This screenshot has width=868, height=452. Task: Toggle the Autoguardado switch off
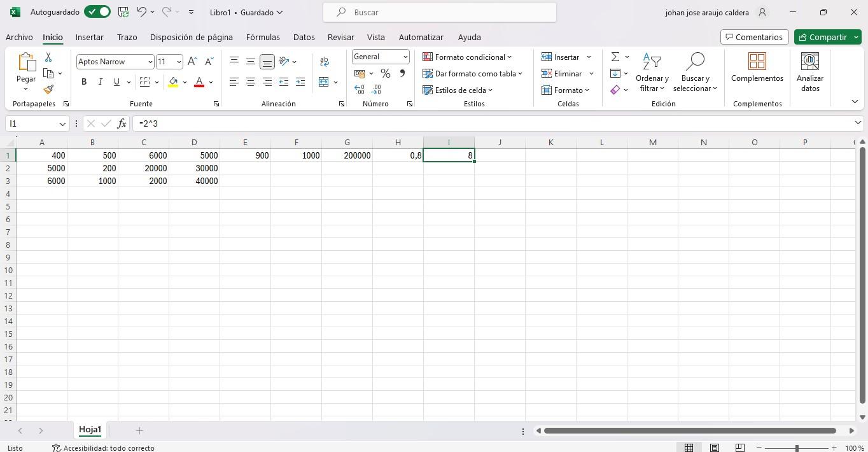pos(97,12)
